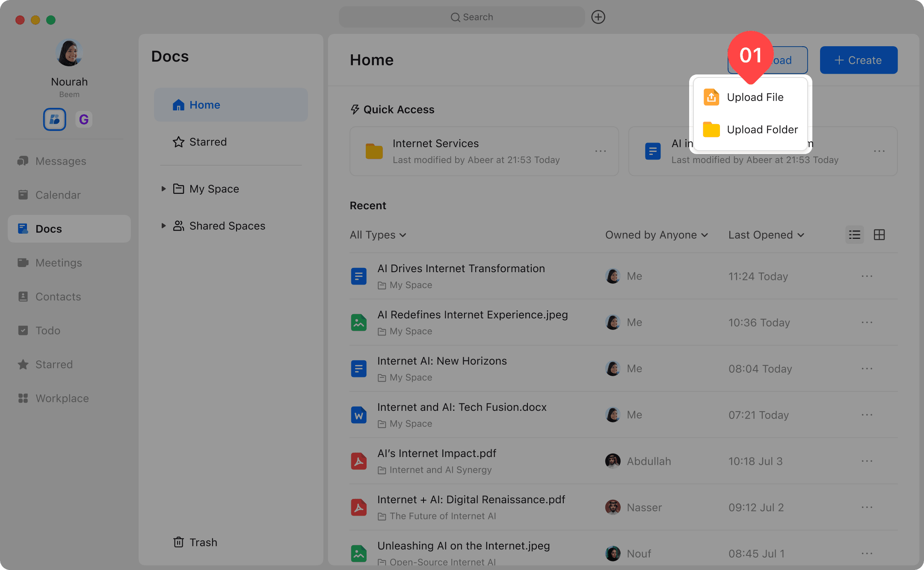The height and width of the screenshot is (570, 924).
Task: Switch to list view layout
Action: pyautogui.click(x=854, y=235)
